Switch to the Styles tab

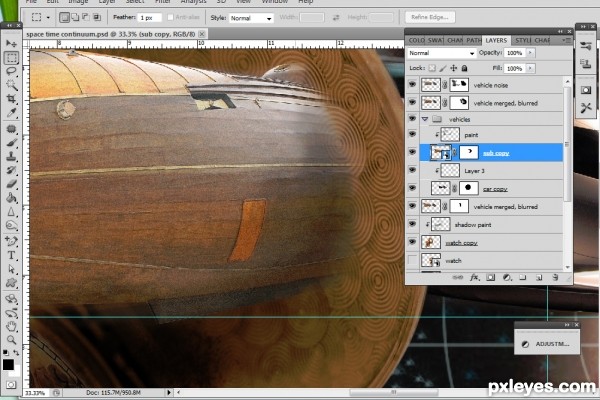tap(522, 40)
